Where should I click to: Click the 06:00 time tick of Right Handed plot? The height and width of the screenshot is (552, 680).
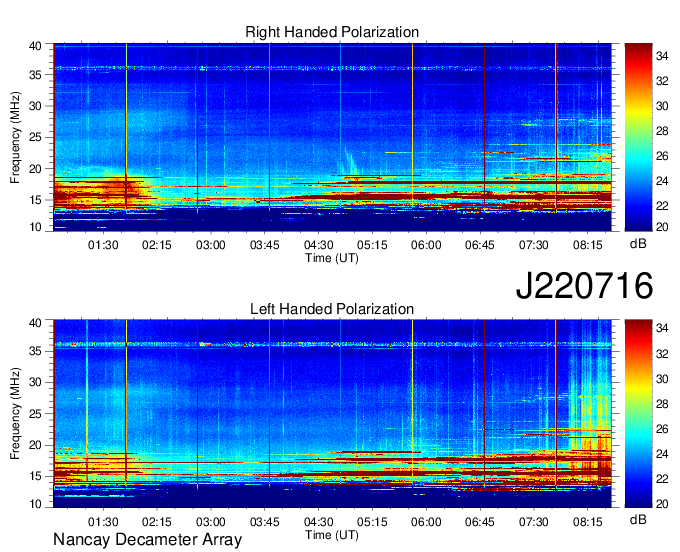[x=426, y=245]
